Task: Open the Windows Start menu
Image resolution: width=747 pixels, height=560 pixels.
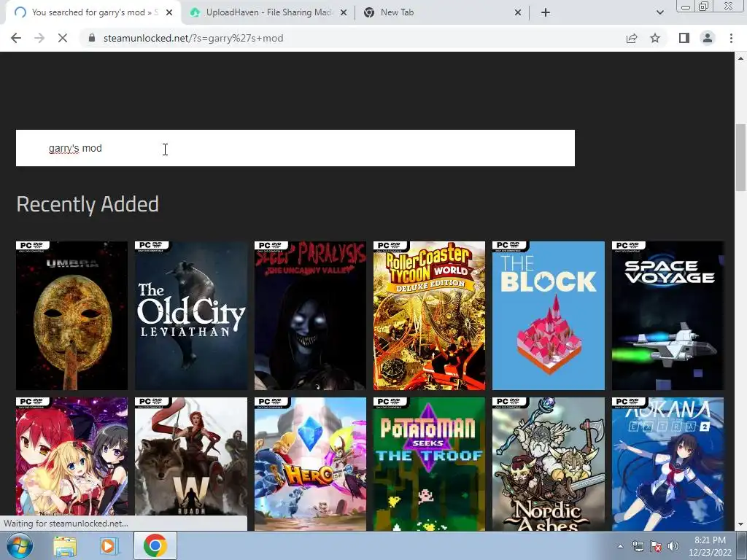Action: click(19, 545)
